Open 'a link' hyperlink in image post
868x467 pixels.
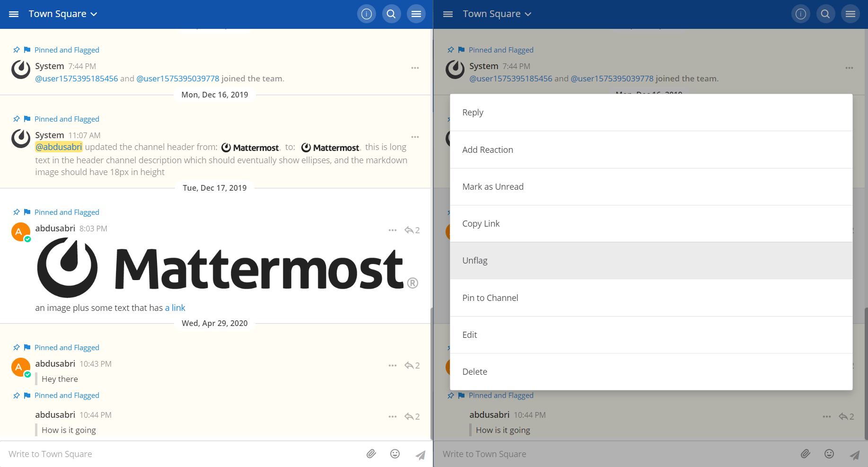(x=175, y=308)
